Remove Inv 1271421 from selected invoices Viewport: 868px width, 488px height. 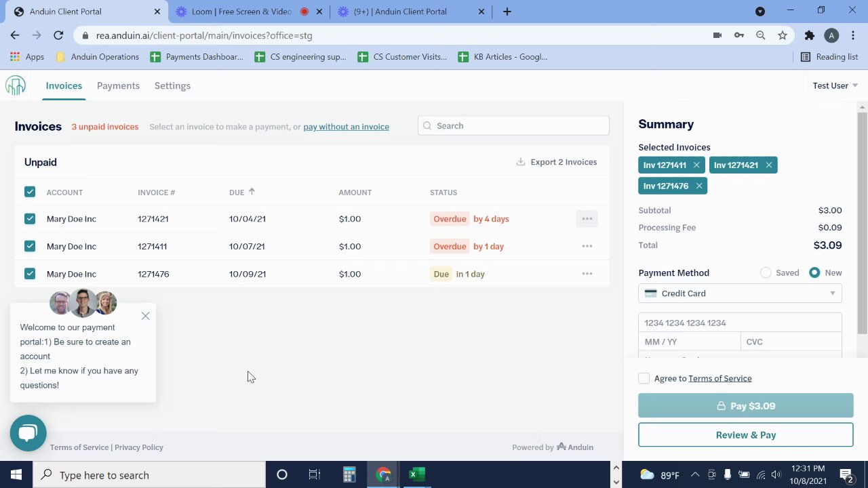(768, 165)
